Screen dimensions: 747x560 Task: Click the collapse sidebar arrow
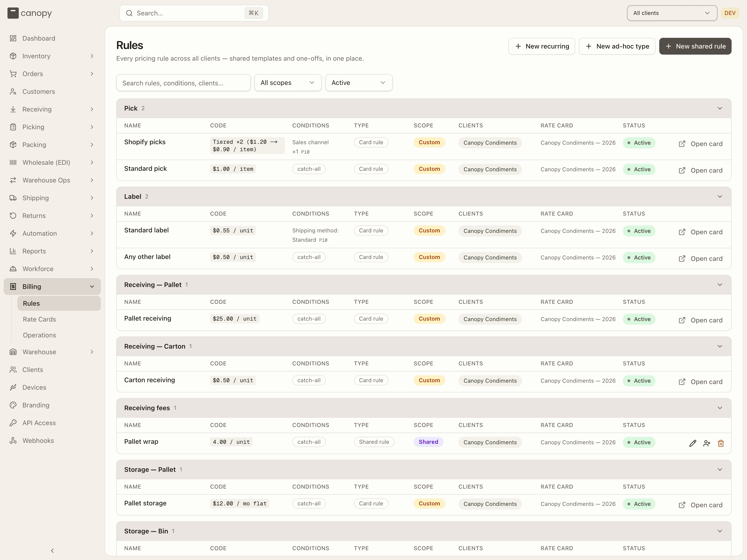52,550
